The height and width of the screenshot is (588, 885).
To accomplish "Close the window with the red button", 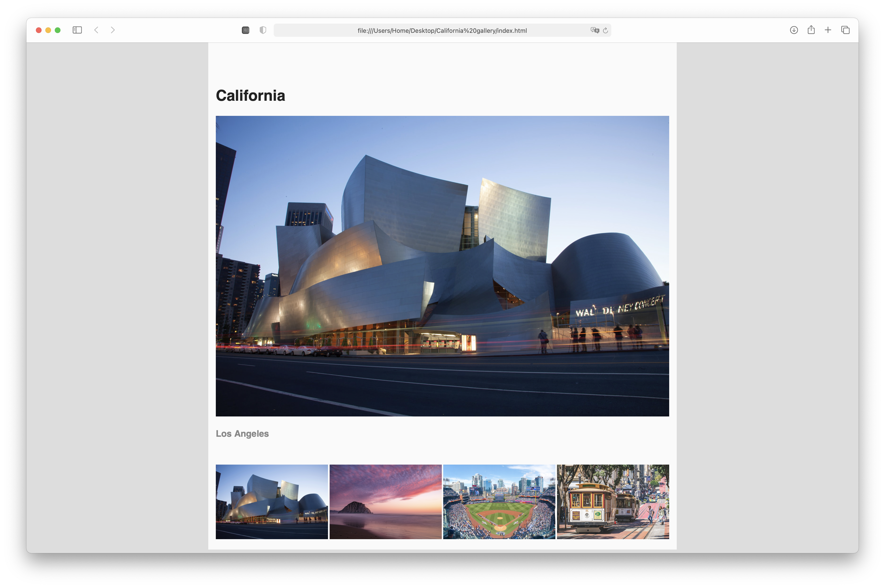I will 39,30.
